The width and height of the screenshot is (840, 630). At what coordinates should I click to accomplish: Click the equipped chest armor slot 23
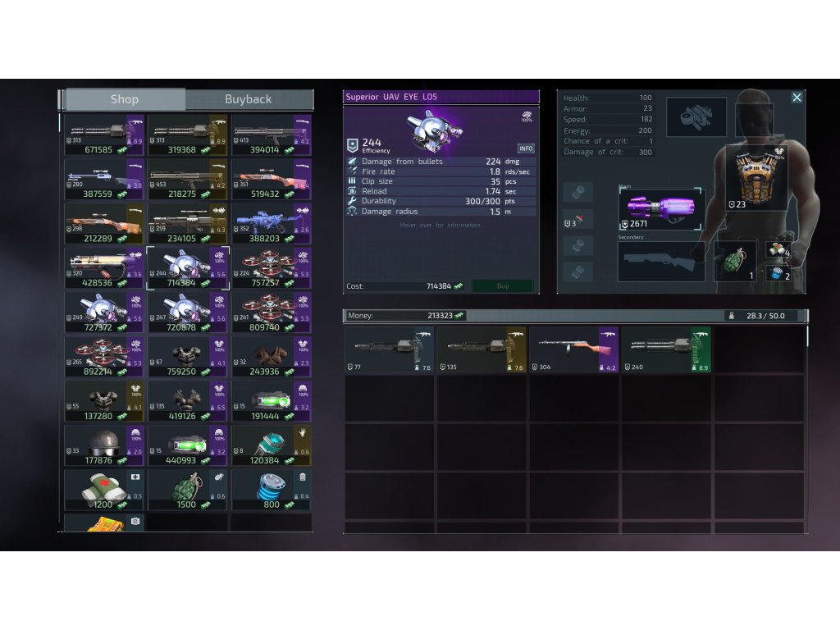tap(756, 178)
